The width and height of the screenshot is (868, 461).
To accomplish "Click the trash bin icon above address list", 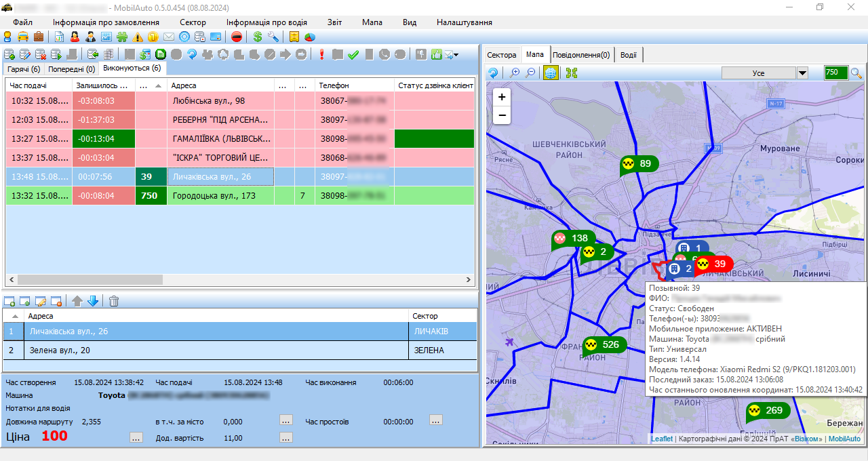I will (x=114, y=301).
